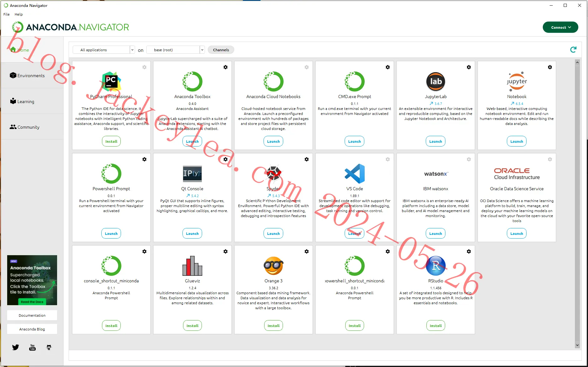Open Anaconda Twitter icon link
588x367 pixels.
pos(16,347)
